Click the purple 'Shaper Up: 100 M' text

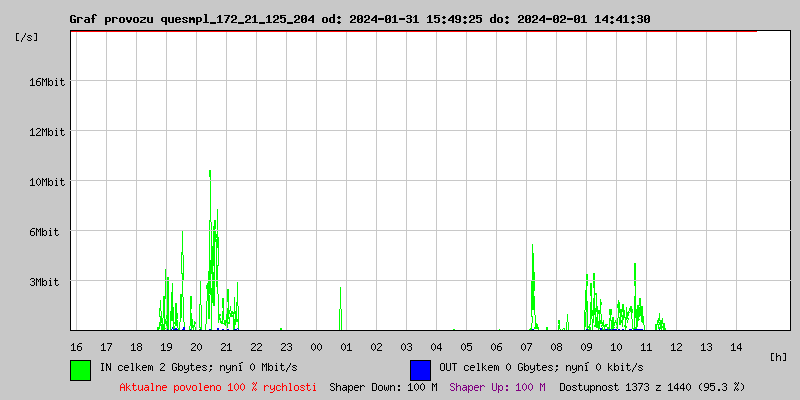(x=497, y=386)
